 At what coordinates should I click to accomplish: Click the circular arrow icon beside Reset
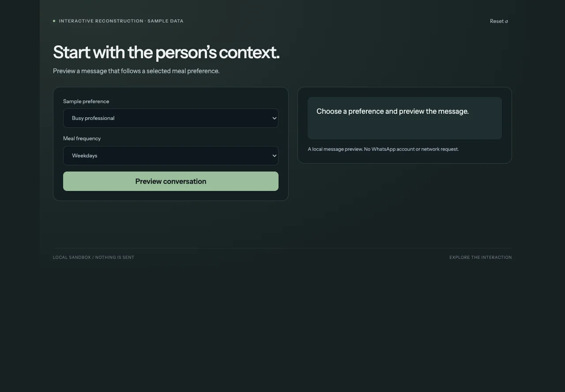[x=506, y=21]
